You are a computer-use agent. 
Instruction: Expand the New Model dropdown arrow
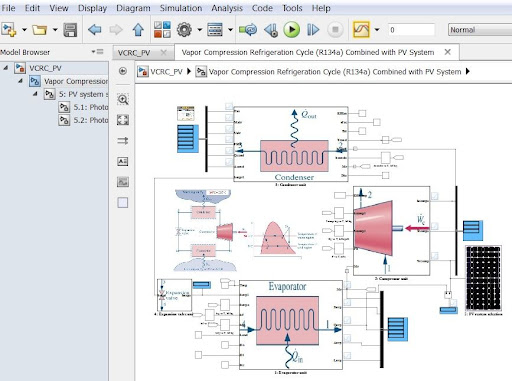(24, 30)
